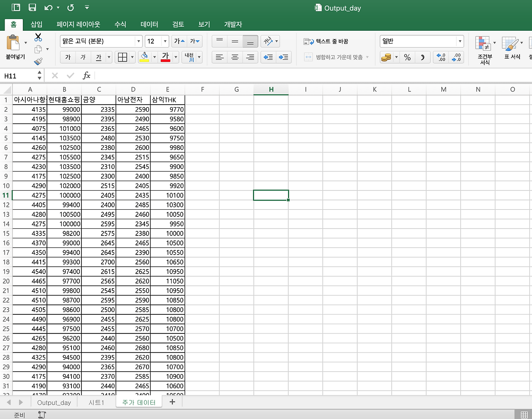Click the Format as Table (표 서식) icon
Image resolution: width=532 pixels, height=419 pixels.
pyautogui.click(x=510, y=44)
